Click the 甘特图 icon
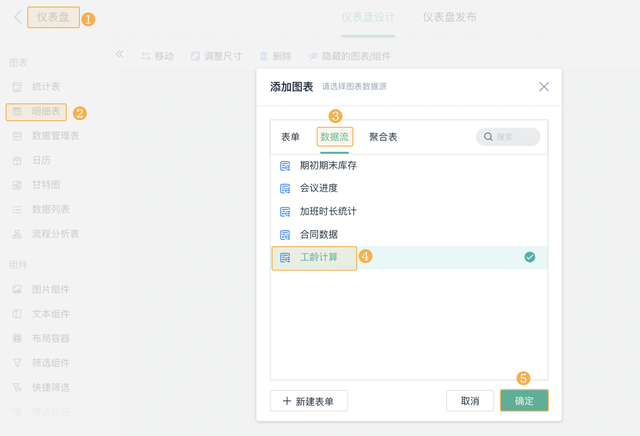Screen dimensions: 640x436 [x=17, y=185]
